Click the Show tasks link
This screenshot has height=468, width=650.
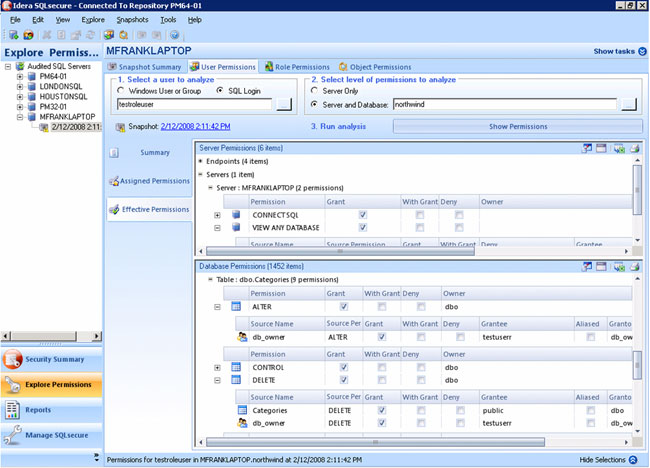pyautogui.click(x=614, y=51)
